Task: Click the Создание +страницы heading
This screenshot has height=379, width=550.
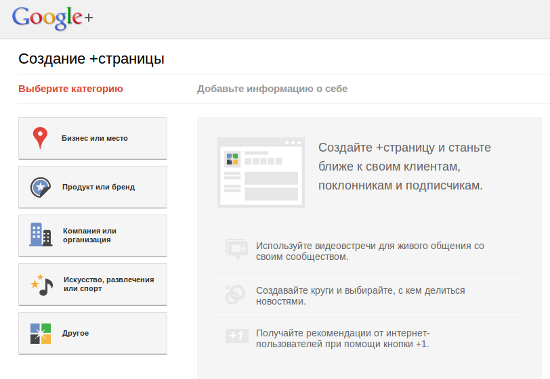Action: click(x=91, y=59)
